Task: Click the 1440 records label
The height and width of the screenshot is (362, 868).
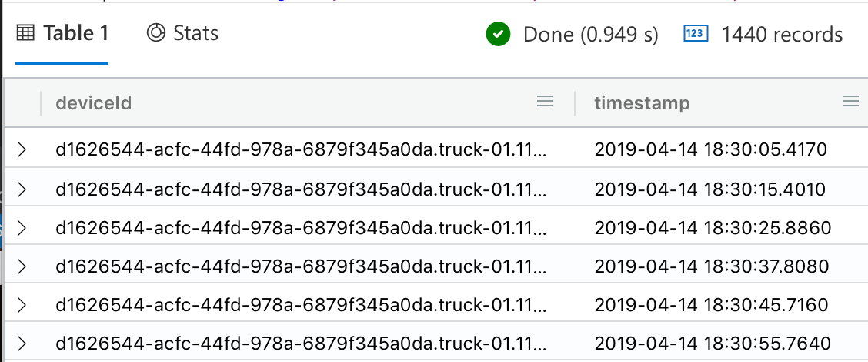Action: click(x=782, y=35)
